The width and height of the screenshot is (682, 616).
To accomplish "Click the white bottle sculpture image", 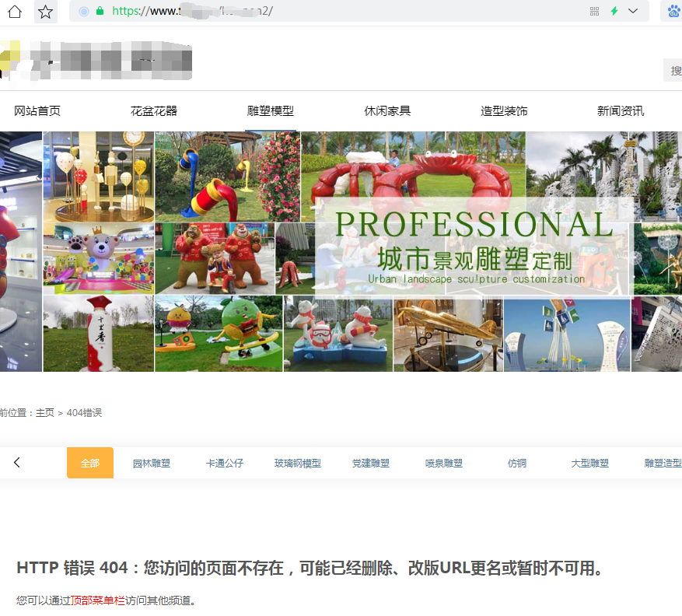I will click(99, 334).
